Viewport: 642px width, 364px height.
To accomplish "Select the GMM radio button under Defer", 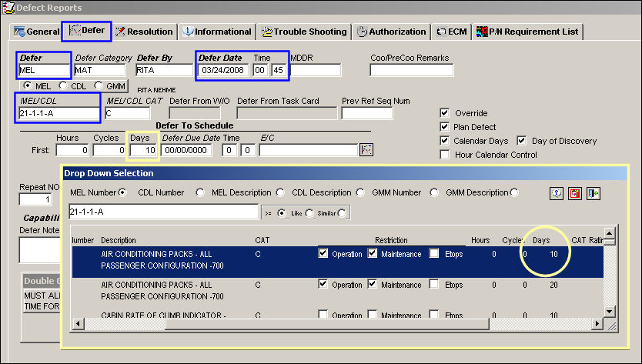I will 99,85.
